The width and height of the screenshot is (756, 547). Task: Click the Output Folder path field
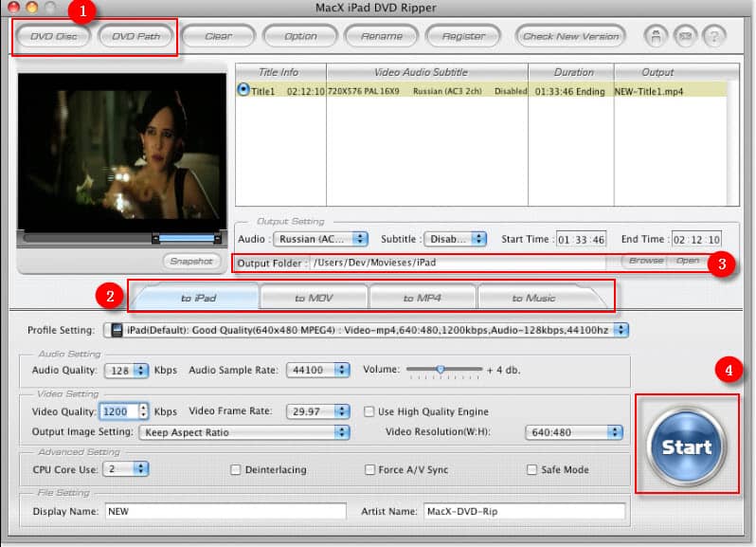[457, 263]
